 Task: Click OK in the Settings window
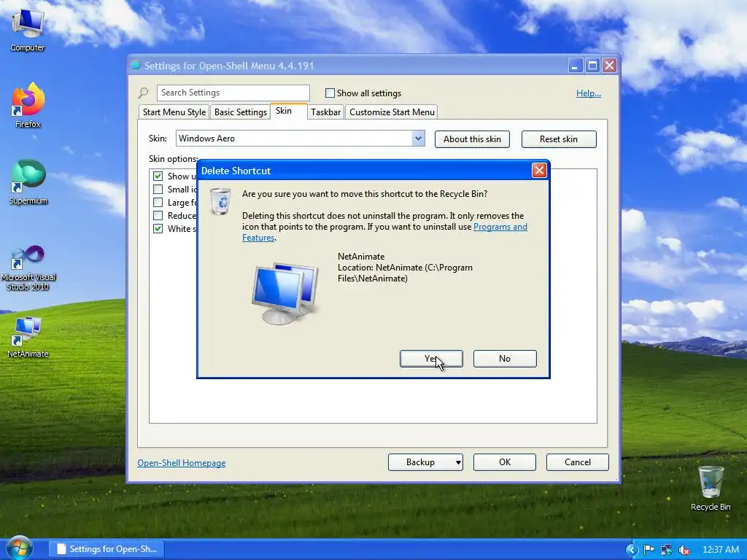click(505, 462)
